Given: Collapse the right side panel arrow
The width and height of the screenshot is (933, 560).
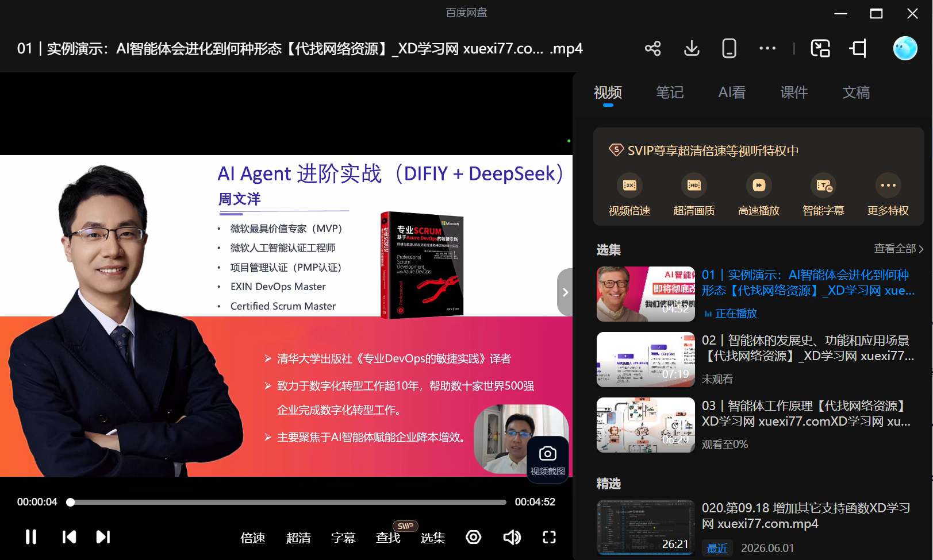Looking at the screenshot, I should [x=565, y=292].
